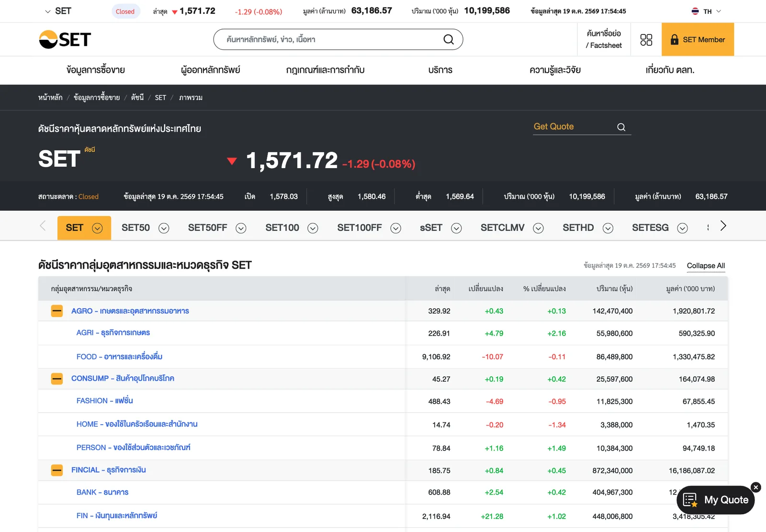766x532 pixels.
Task: Open the AGRI sector link
Action: coord(113,333)
